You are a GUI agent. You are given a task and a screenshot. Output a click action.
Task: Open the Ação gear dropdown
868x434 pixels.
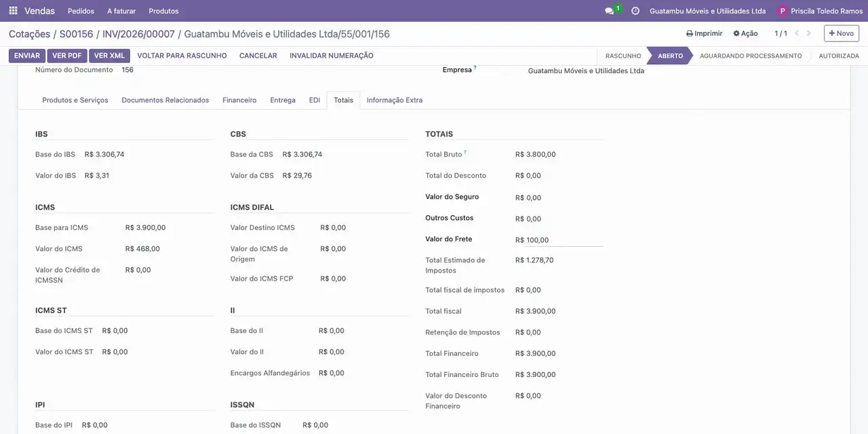tap(745, 33)
